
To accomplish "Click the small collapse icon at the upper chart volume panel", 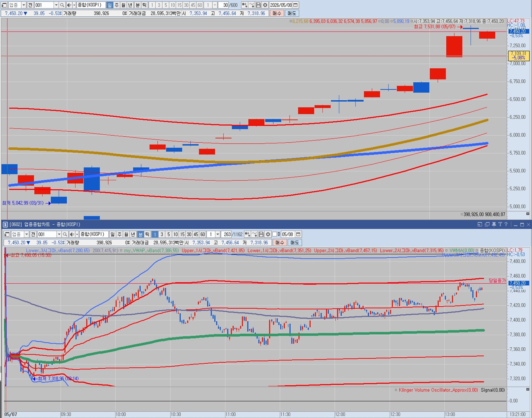I will [x=528, y=214].
